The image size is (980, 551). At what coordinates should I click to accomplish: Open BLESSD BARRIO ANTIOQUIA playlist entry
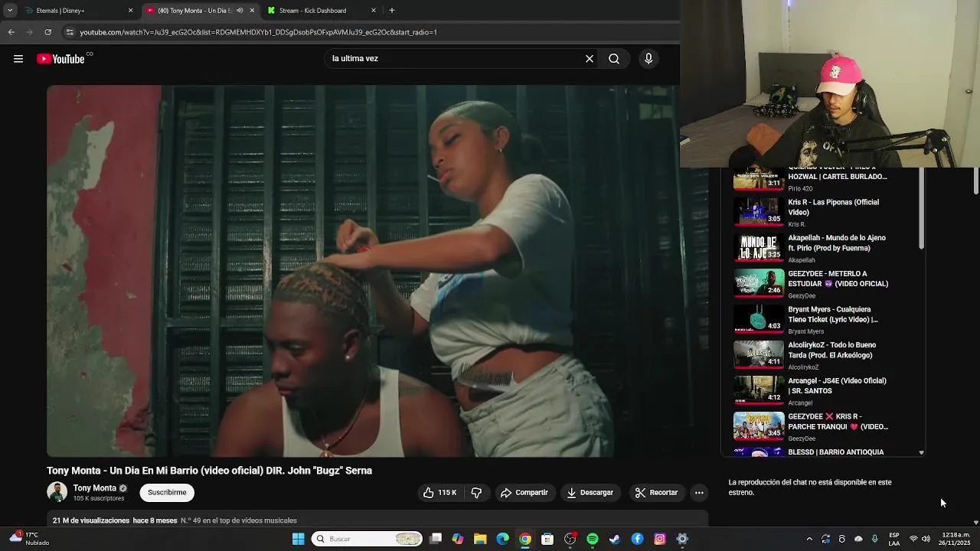tap(824, 452)
